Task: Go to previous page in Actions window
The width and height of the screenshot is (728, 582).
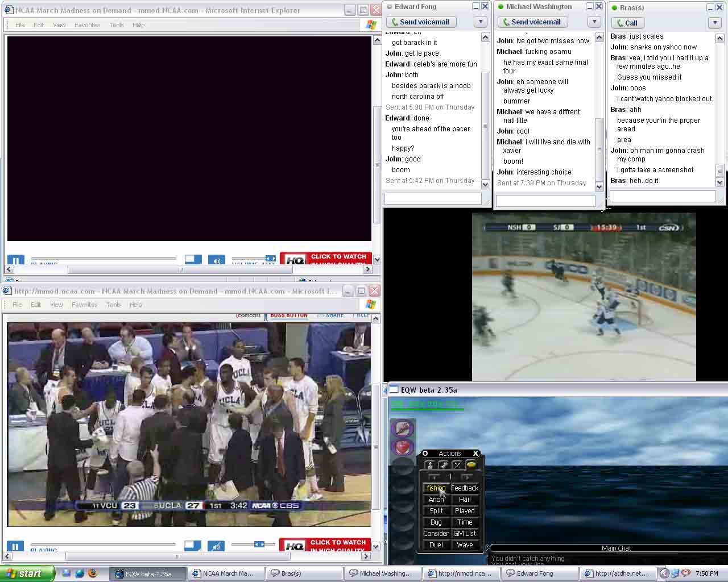Action: (435, 476)
